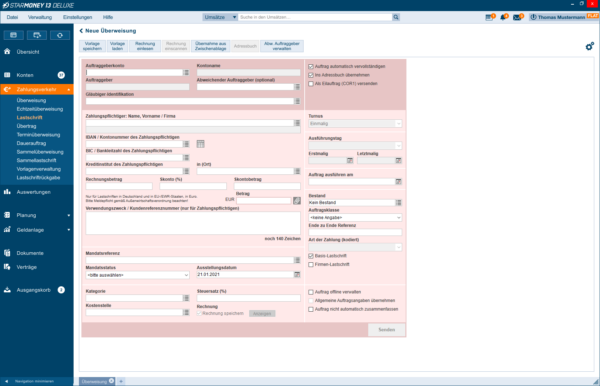Image resolution: width=600 pixels, height=386 pixels.
Task: Toggle Auftrag automatisch vervollständigen checkbox
Action: pos(311,67)
